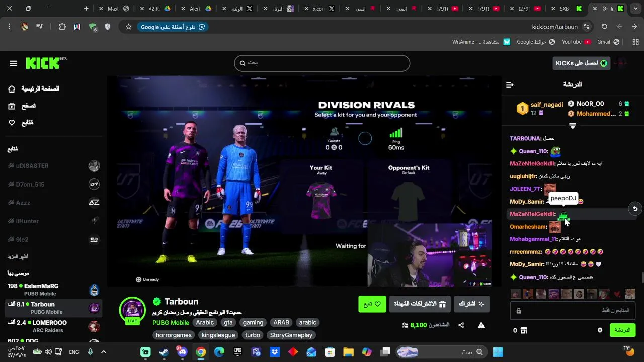Viewport: 644px width, 362px height.
Task: Click the red heart emote in quick emote row
Action: coord(617,294)
